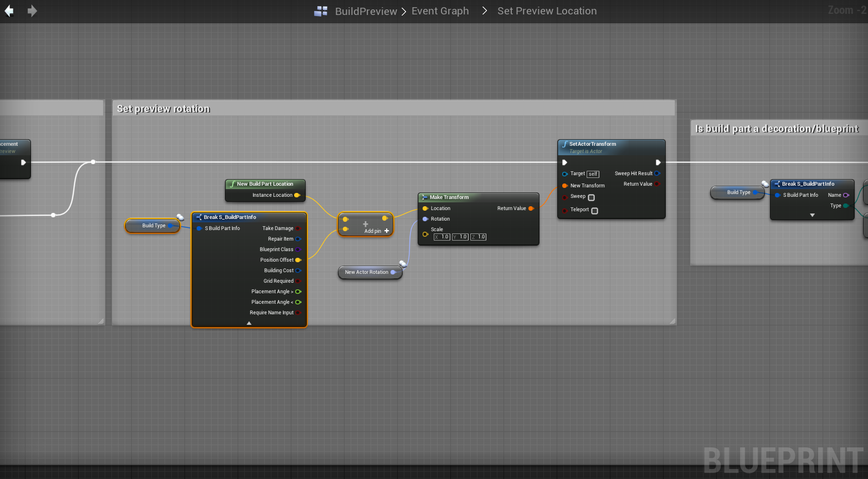Click Add pin on the add node

point(377,231)
